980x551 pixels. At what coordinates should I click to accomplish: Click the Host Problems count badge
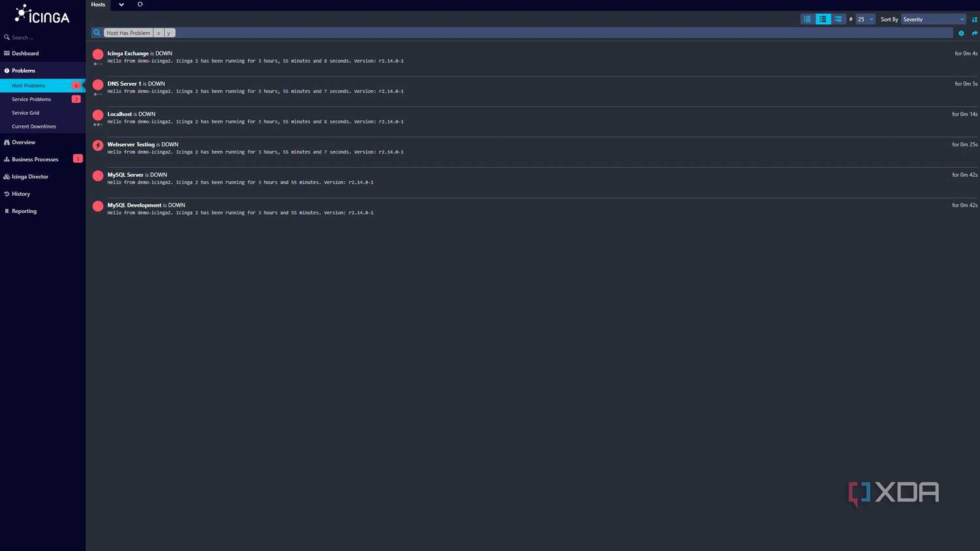click(x=76, y=86)
